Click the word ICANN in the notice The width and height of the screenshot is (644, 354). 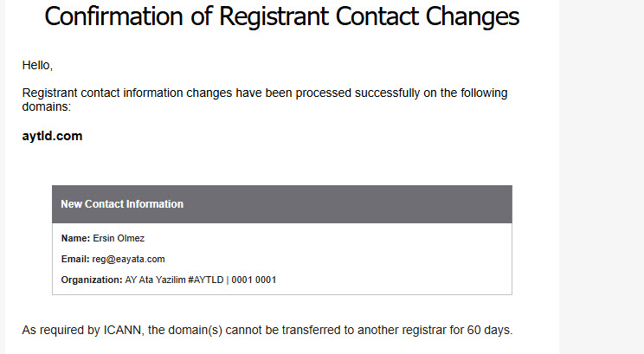(x=122, y=330)
